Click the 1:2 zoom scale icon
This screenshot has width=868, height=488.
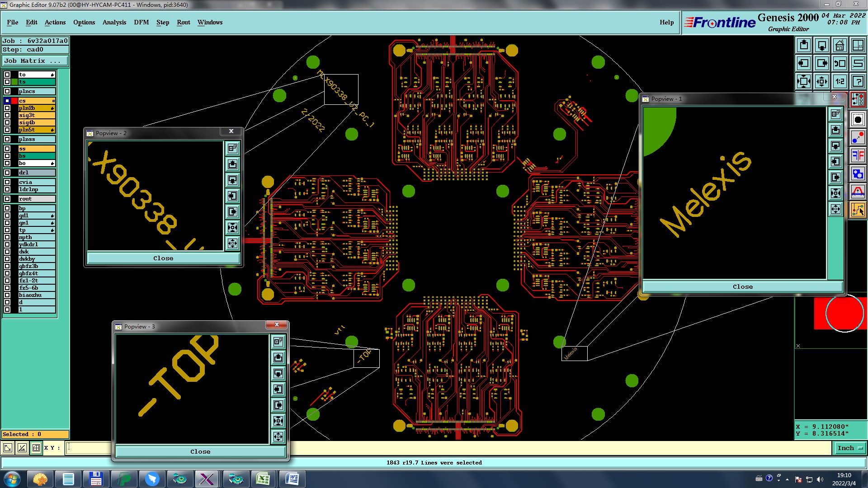[x=840, y=81]
